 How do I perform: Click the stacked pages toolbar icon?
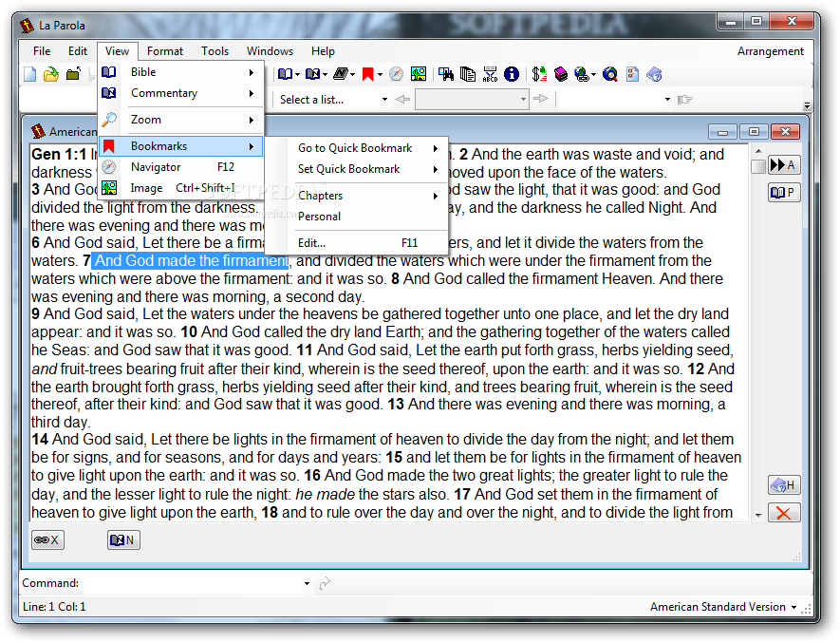click(x=468, y=74)
